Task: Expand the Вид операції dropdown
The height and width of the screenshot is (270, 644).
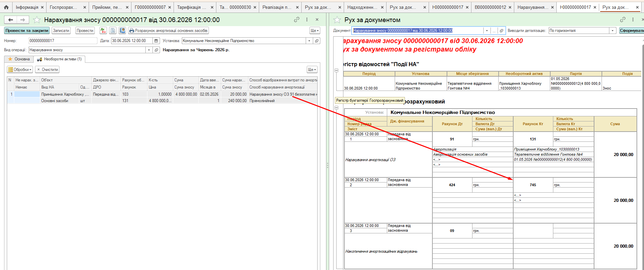Action: (x=149, y=50)
